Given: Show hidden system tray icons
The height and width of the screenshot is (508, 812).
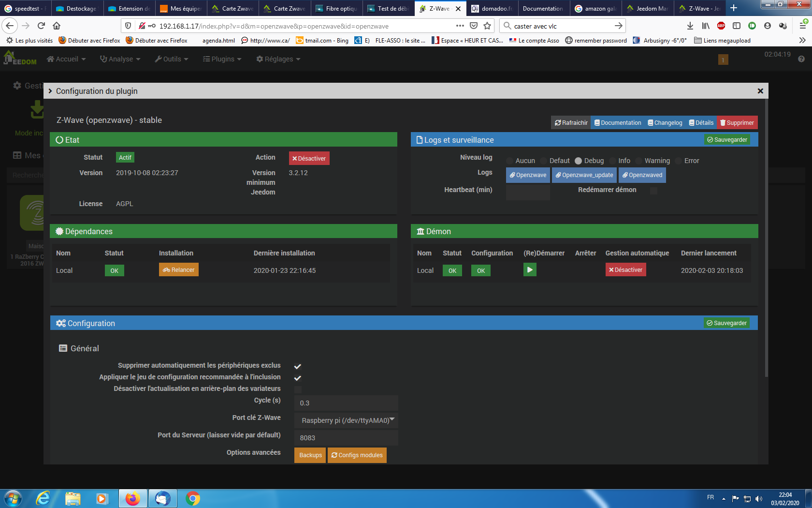Looking at the screenshot, I should click(724, 499).
